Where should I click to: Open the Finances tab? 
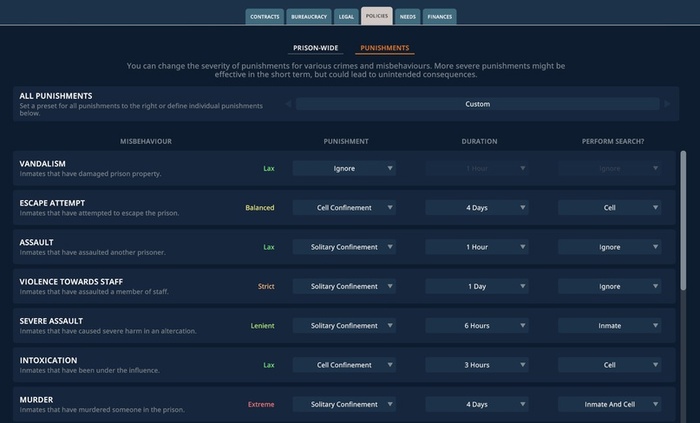(x=440, y=16)
